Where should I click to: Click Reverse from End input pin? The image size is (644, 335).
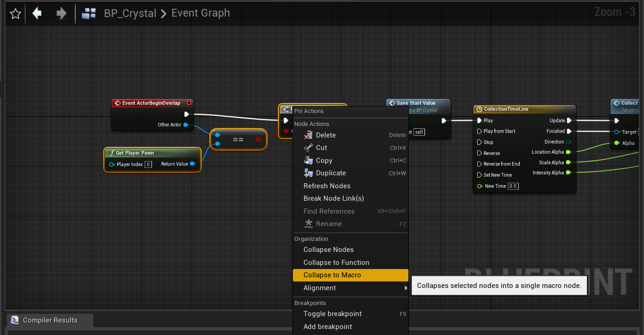pos(480,164)
